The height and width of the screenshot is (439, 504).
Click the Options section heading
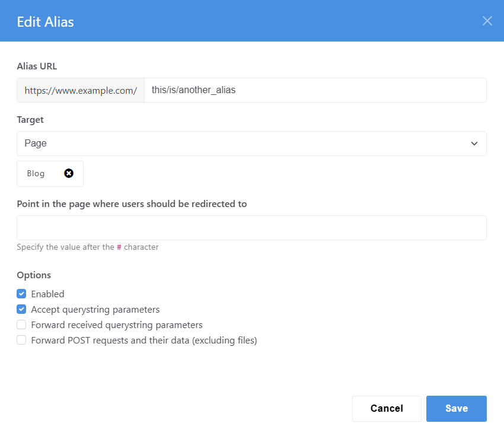(34, 275)
